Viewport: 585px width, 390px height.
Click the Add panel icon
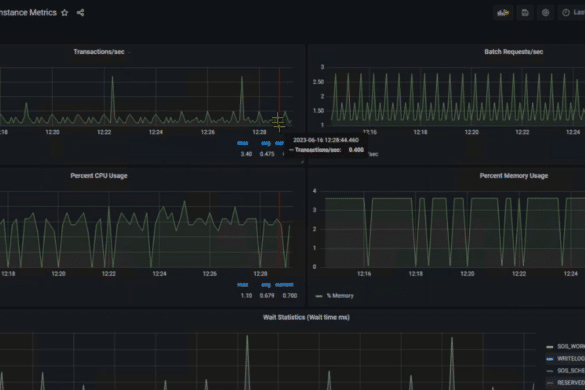click(x=503, y=13)
